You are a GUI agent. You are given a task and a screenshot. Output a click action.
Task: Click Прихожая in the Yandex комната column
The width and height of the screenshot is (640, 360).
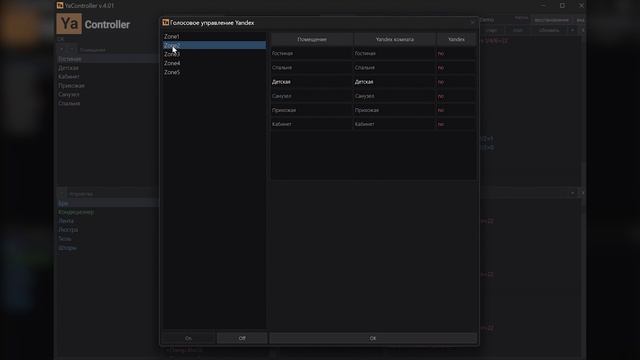[394, 110]
